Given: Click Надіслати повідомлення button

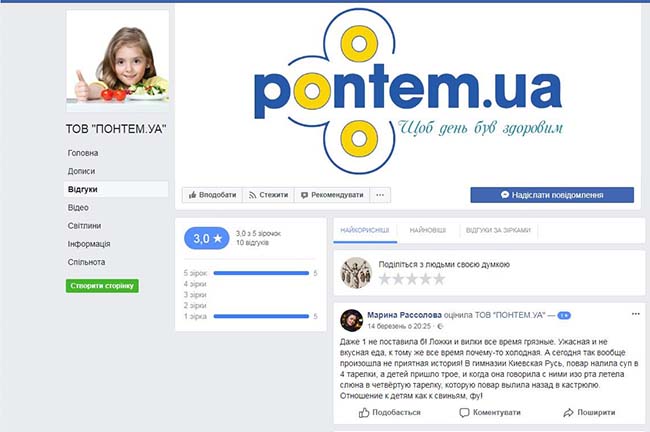Looking at the screenshot, I should point(552,195).
